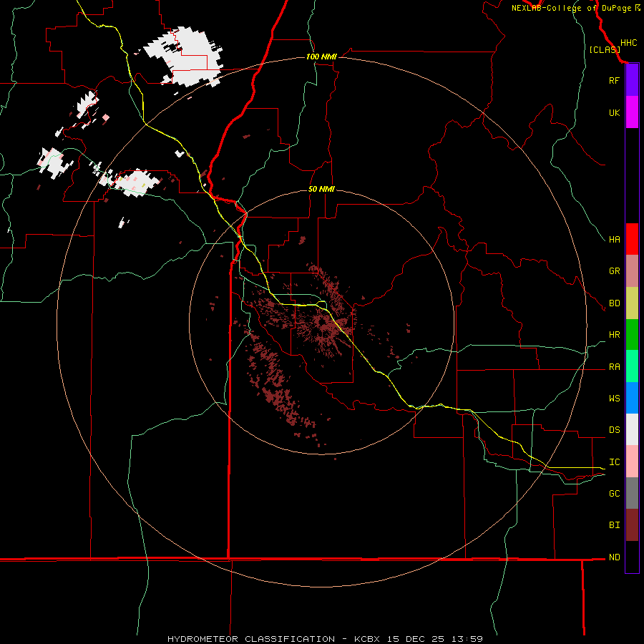Click the 100 NMI range ring label
Screen dimensions: 644x644
coord(321,57)
